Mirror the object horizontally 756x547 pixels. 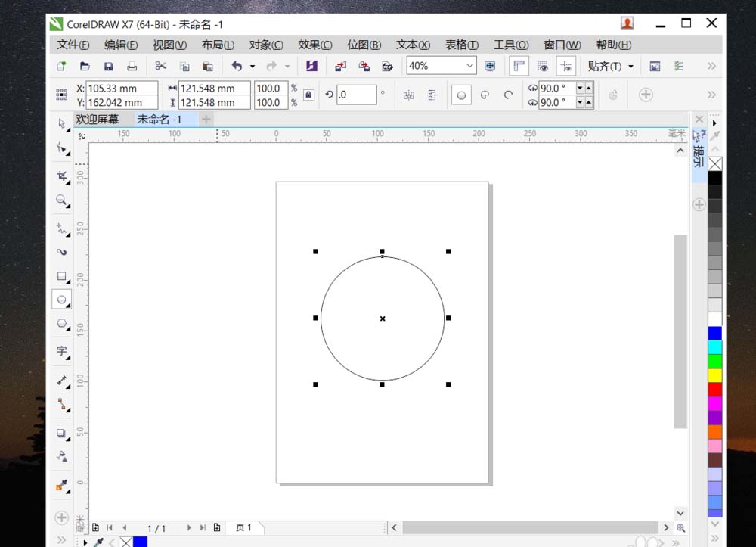tap(409, 95)
